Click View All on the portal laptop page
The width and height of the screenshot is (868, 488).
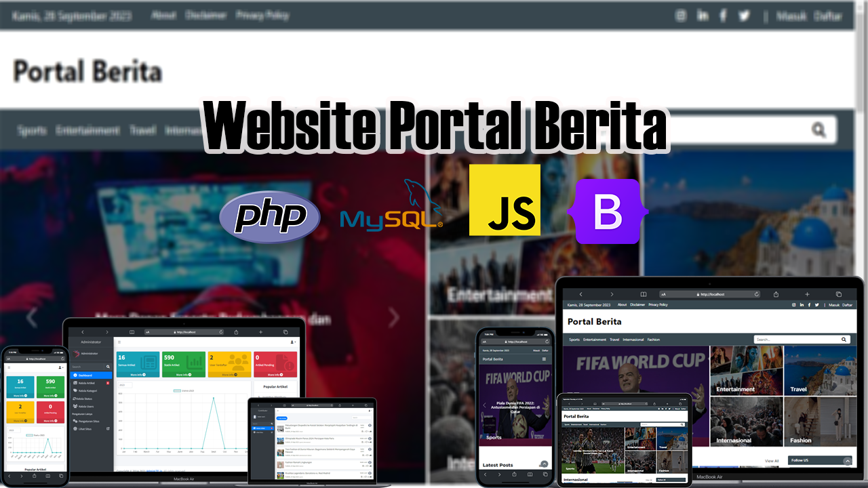pos(772,461)
